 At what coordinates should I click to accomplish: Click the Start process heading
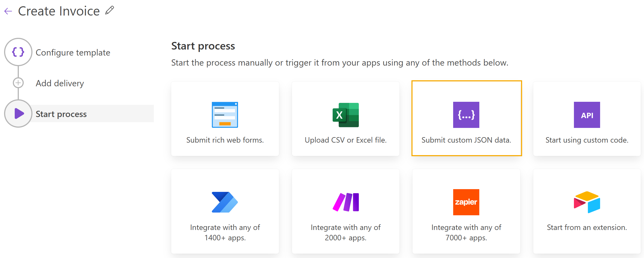point(203,46)
